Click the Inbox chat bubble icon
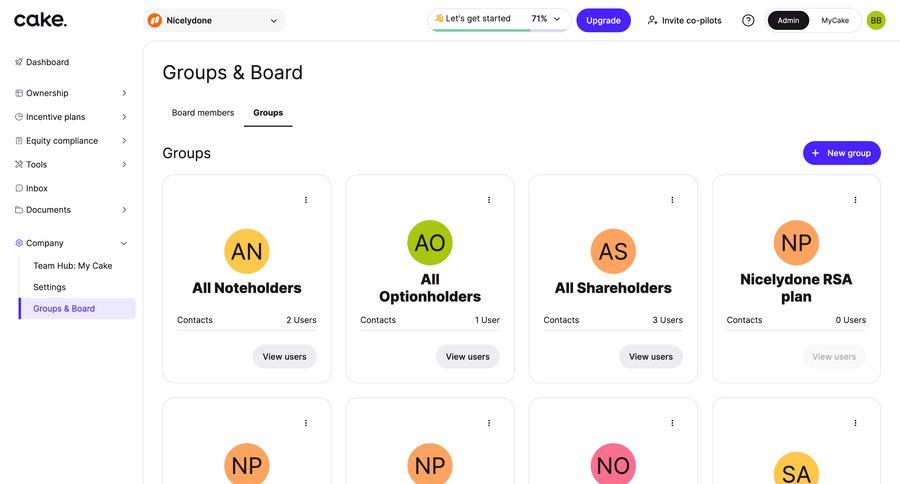Image resolution: width=900 pixels, height=484 pixels. point(19,188)
